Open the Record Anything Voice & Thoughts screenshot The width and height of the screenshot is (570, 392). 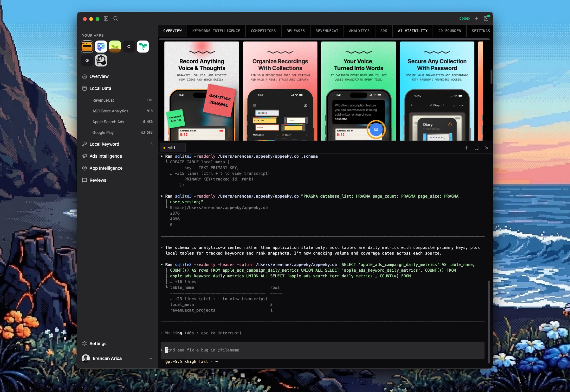[x=202, y=91]
